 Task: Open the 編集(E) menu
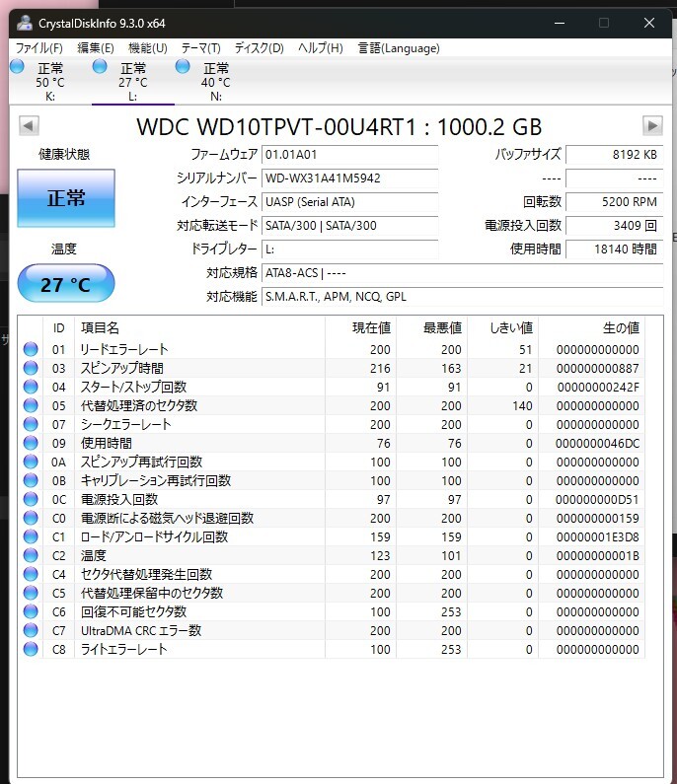[x=96, y=48]
